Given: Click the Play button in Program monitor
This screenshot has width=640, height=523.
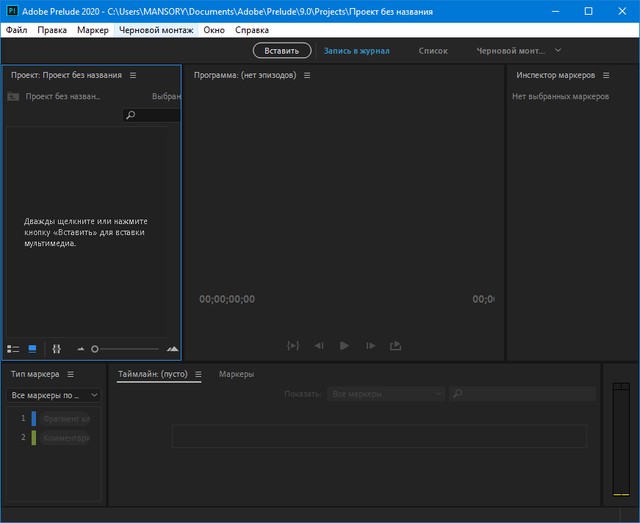Looking at the screenshot, I should point(344,345).
